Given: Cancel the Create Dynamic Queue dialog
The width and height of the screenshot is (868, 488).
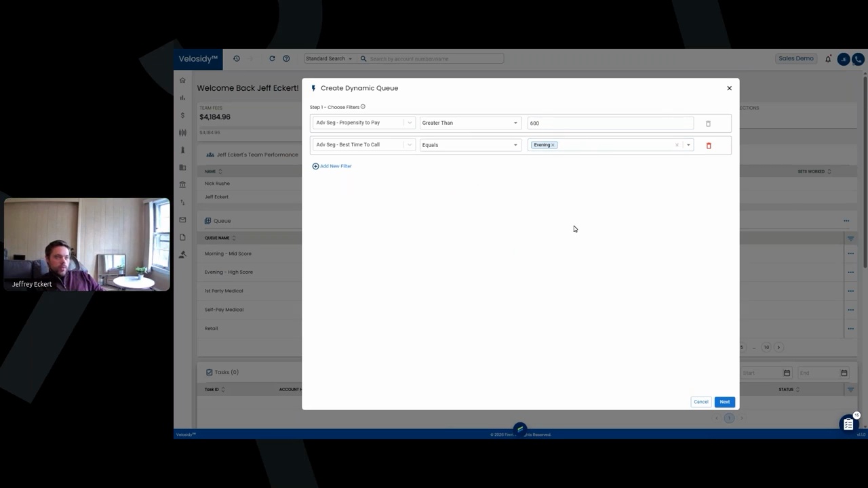Looking at the screenshot, I should coord(701,402).
